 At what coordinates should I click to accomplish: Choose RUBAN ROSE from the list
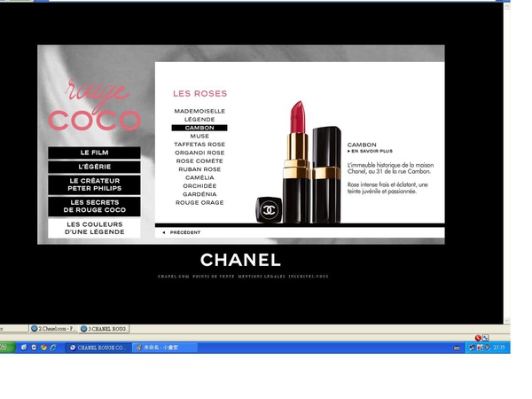coord(199,169)
